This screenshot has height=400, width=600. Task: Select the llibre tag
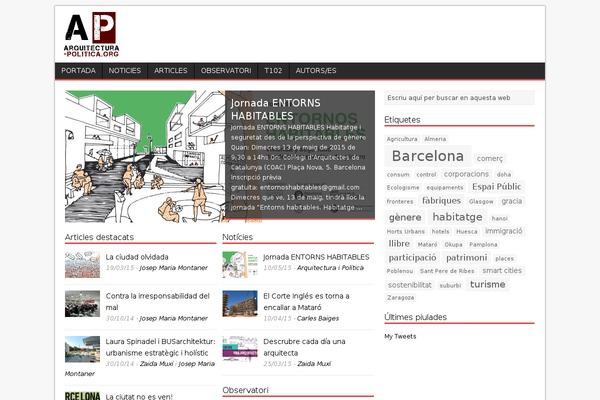coord(399,244)
